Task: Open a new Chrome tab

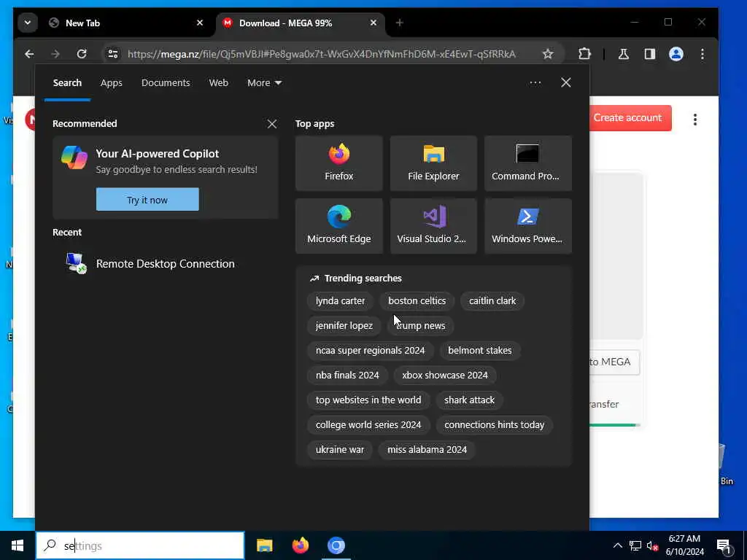Action: tap(400, 23)
